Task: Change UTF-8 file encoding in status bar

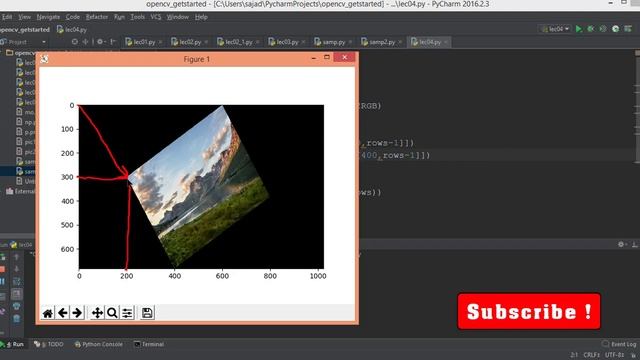Action: click(615, 355)
